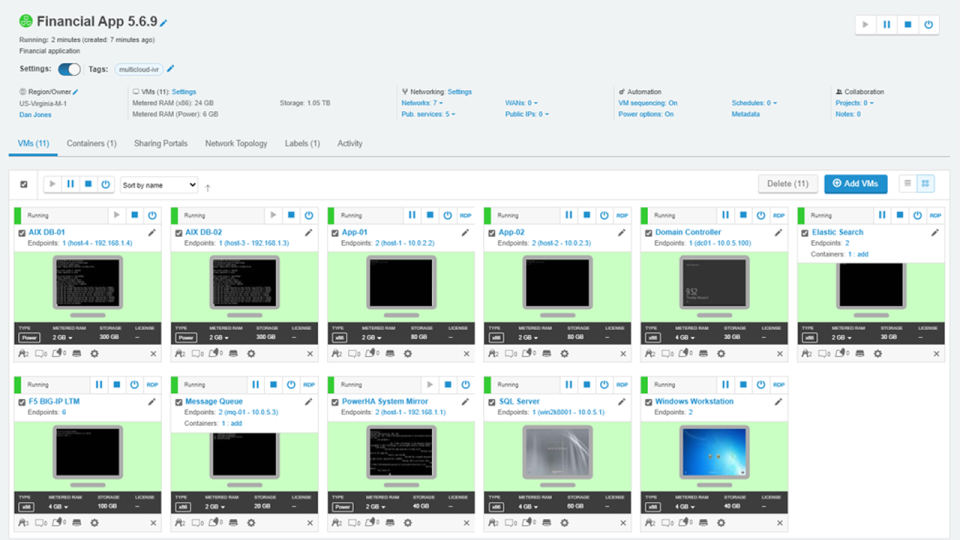The width and height of the screenshot is (960, 540).
Task: Open disk icon on Domain Controller card
Action: (x=703, y=354)
